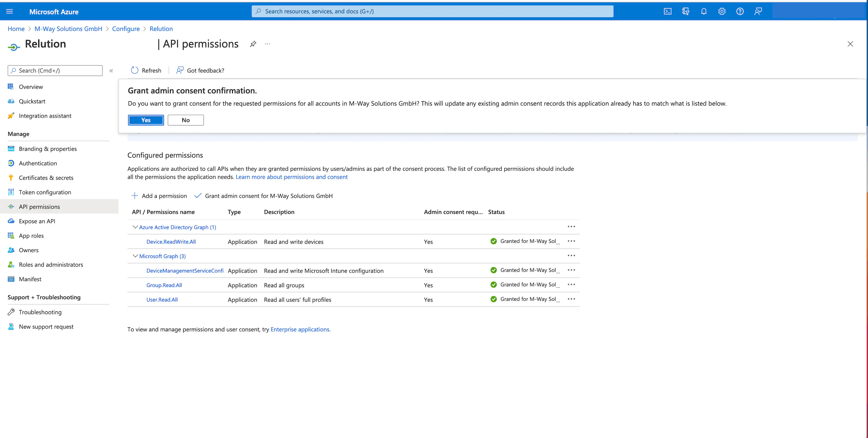
Task: Click the Refresh toolbar button
Action: tap(146, 71)
